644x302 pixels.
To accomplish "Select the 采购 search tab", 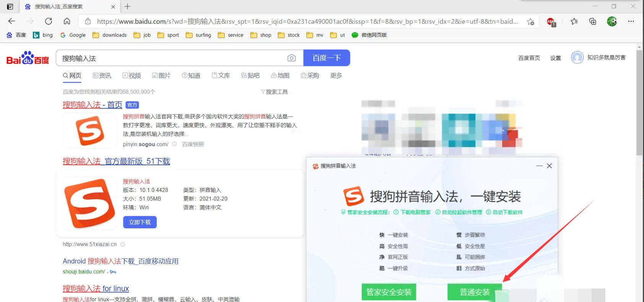I will point(310,76).
